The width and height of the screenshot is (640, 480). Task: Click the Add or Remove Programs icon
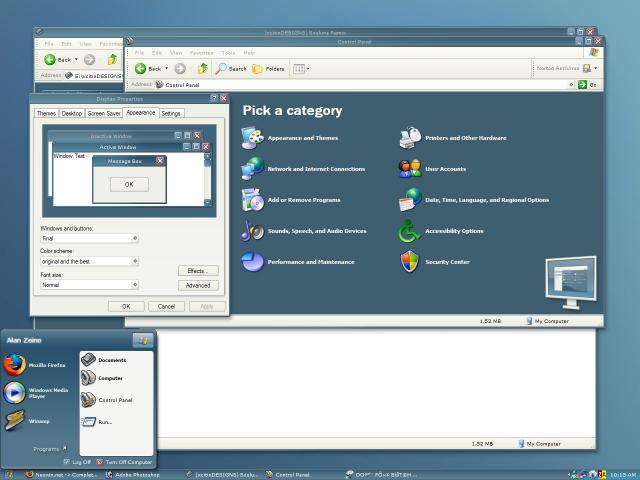(252, 199)
